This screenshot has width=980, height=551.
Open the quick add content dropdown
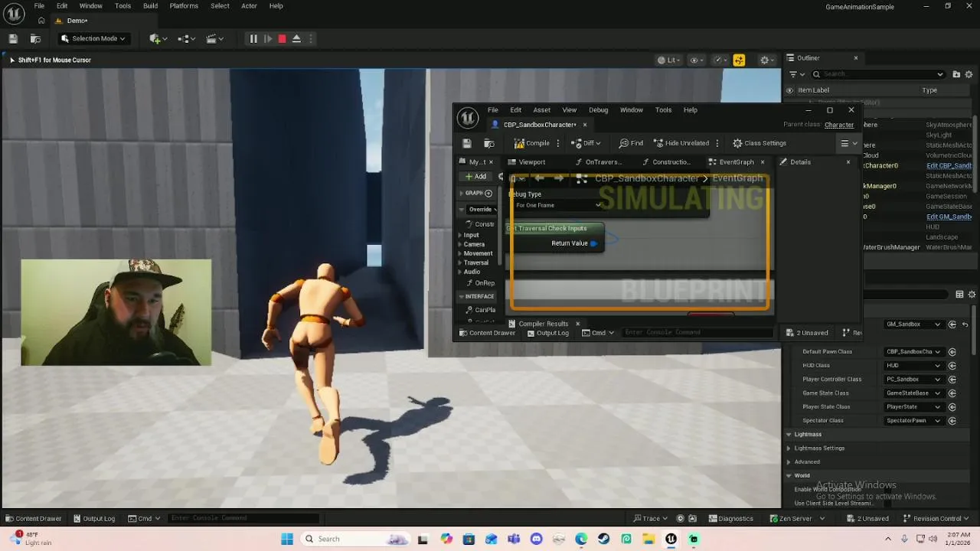tap(157, 38)
